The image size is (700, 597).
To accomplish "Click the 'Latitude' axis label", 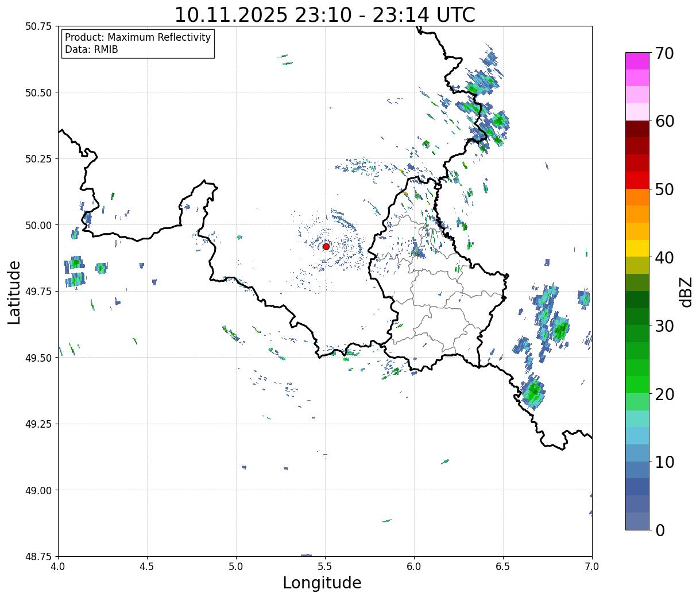I will 14,292.
